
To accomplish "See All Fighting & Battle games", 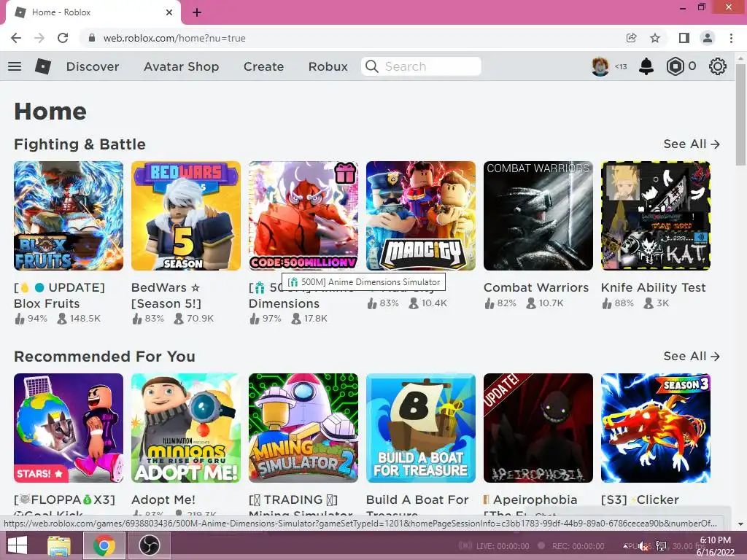I will tap(692, 144).
